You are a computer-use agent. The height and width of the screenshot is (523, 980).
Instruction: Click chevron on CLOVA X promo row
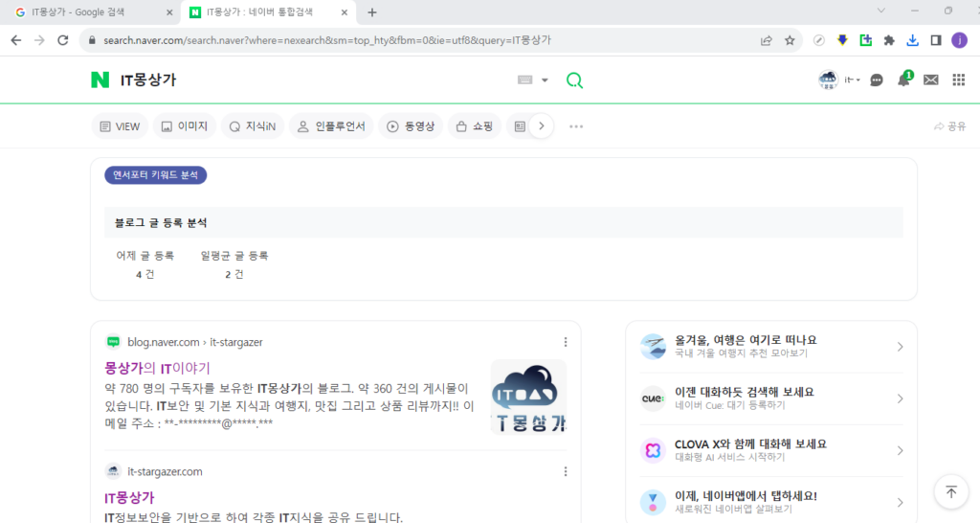(900, 450)
